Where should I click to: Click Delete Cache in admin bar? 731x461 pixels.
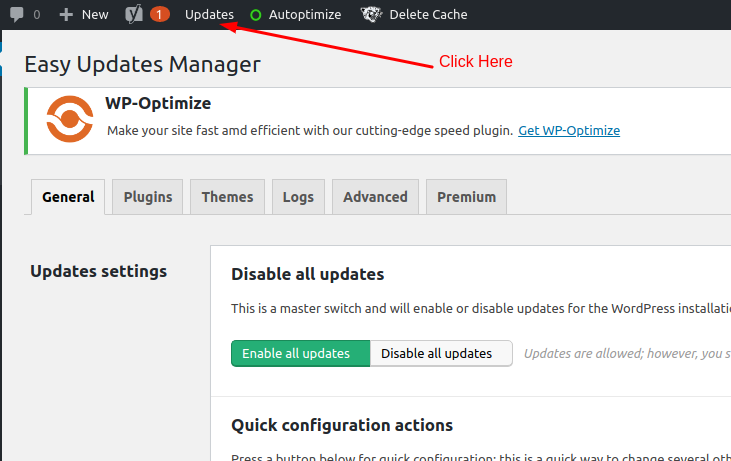coord(428,14)
